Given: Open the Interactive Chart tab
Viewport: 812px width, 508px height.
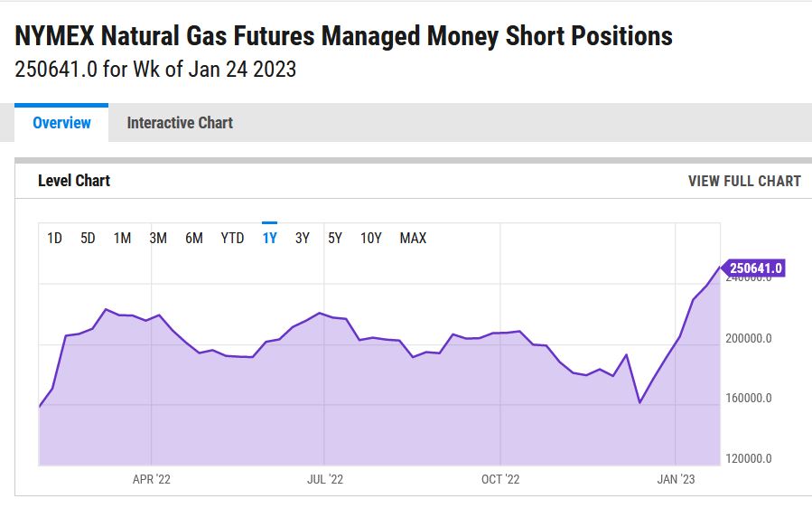Looking at the screenshot, I should pos(180,123).
